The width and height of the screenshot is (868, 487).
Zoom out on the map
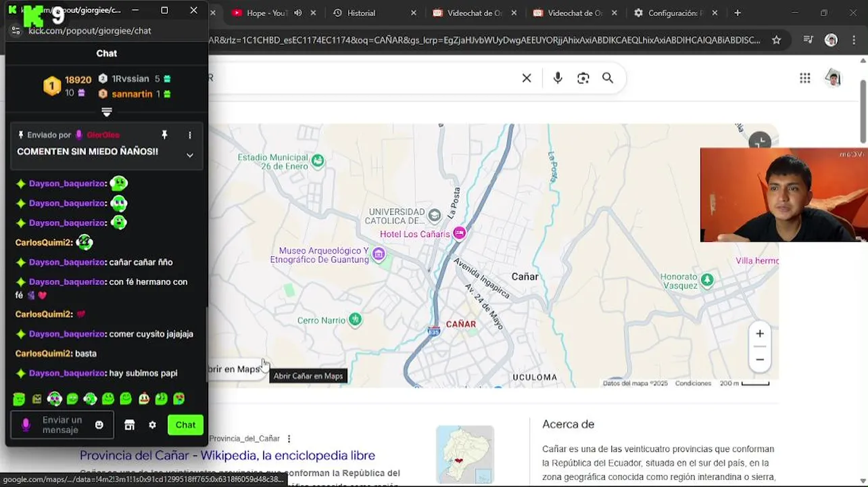click(x=760, y=360)
